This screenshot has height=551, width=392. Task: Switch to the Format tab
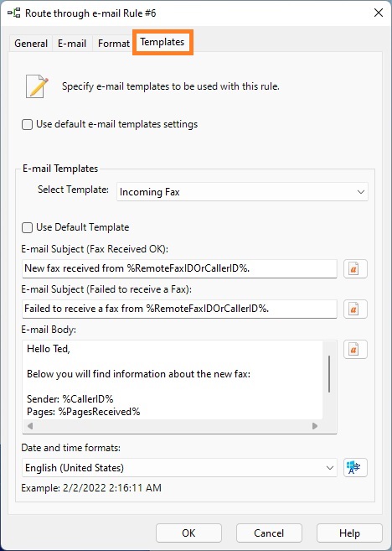113,44
